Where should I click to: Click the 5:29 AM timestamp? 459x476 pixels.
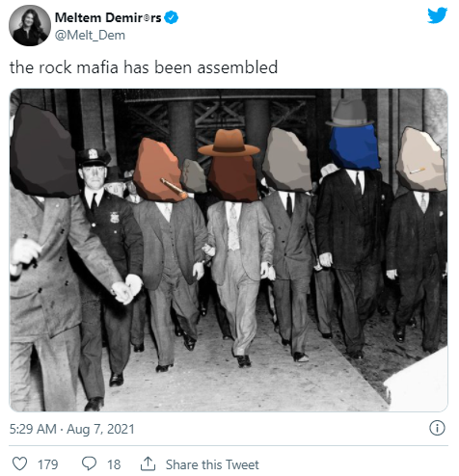tap(33, 429)
